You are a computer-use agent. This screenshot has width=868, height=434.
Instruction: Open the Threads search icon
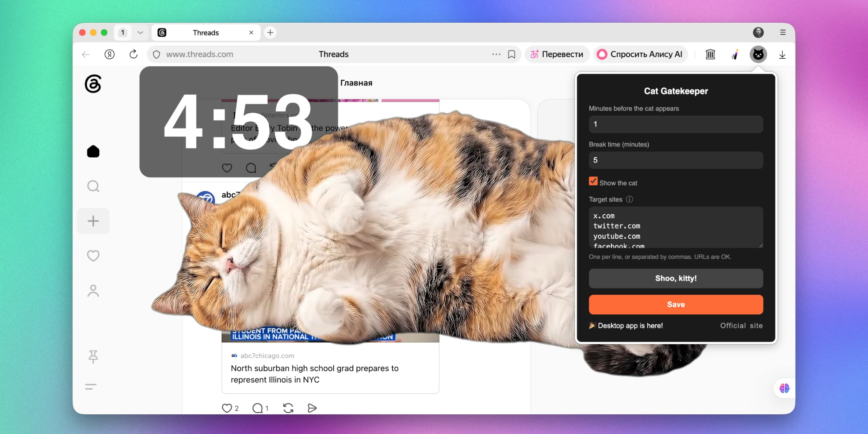93,186
